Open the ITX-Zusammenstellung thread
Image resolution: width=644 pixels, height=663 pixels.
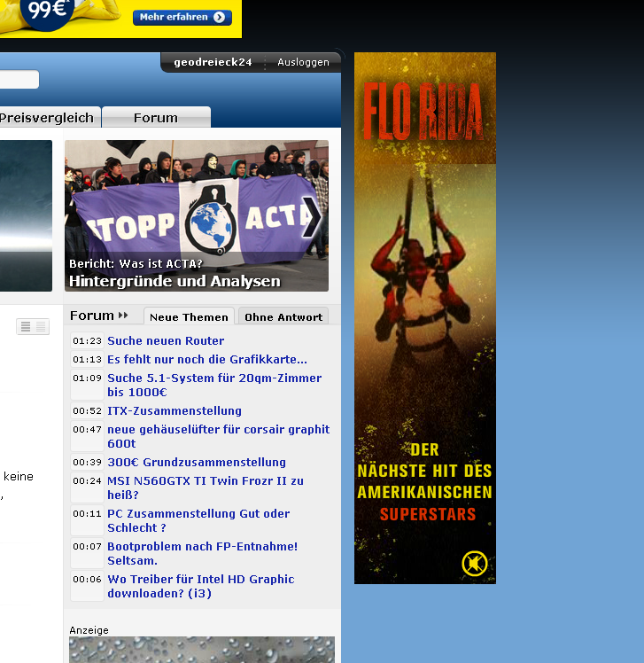[x=175, y=411]
